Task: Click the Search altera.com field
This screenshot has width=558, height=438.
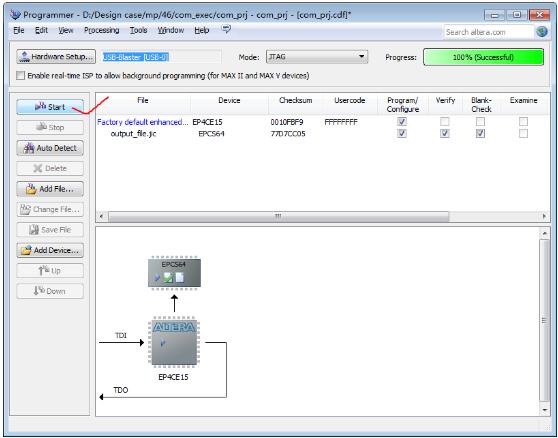Action: pos(488,32)
